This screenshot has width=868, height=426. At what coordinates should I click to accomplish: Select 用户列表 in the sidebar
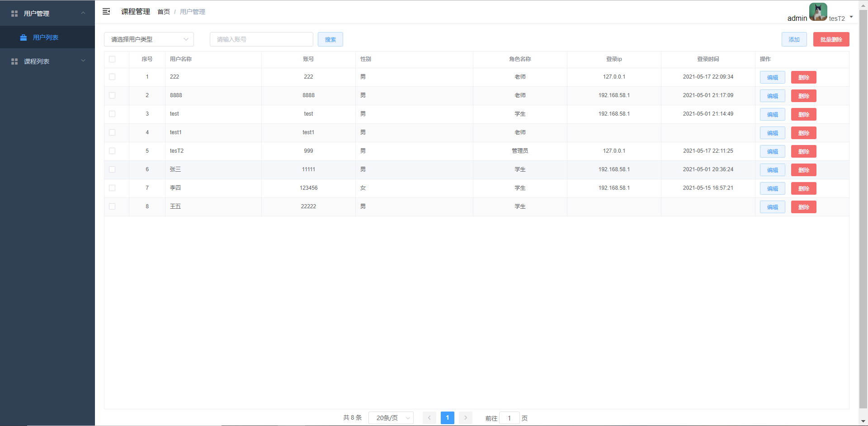(46, 37)
